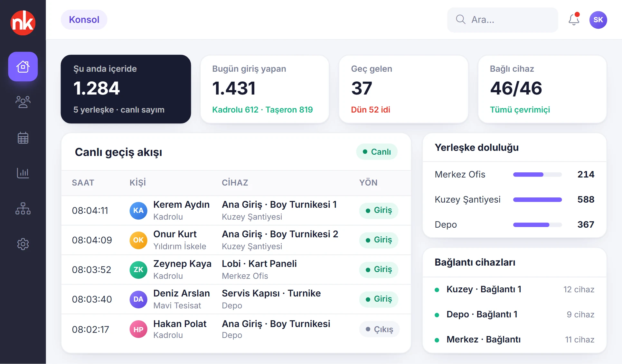Viewport: 622px width, 364px height.
Task: Open the bar chart reports icon
Action: [23, 173]
